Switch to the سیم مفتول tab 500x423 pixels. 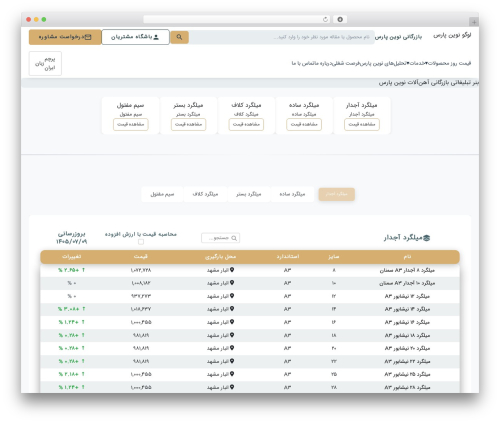162,194
